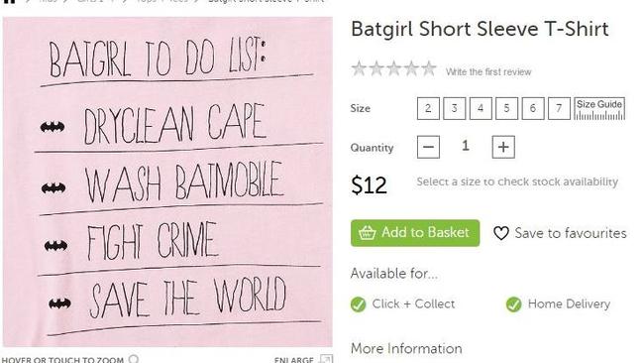Click the green Click + Collect checkmark
The width and height of the screenshot is (644, 363).
358,304
